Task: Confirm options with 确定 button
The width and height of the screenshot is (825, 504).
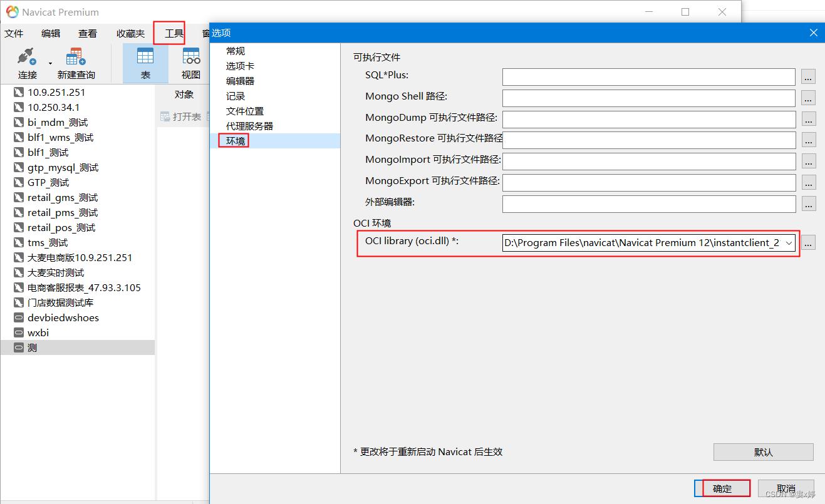Action: [722, 488]
